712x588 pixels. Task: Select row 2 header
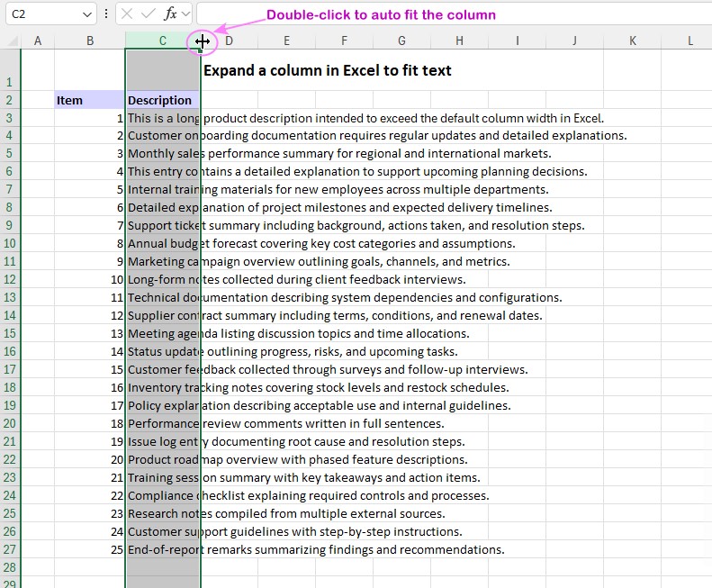click(10, 100)
